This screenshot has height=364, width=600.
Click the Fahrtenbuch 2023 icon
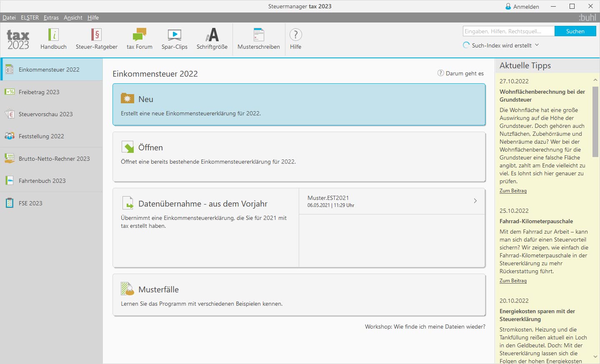click(10, 181)
